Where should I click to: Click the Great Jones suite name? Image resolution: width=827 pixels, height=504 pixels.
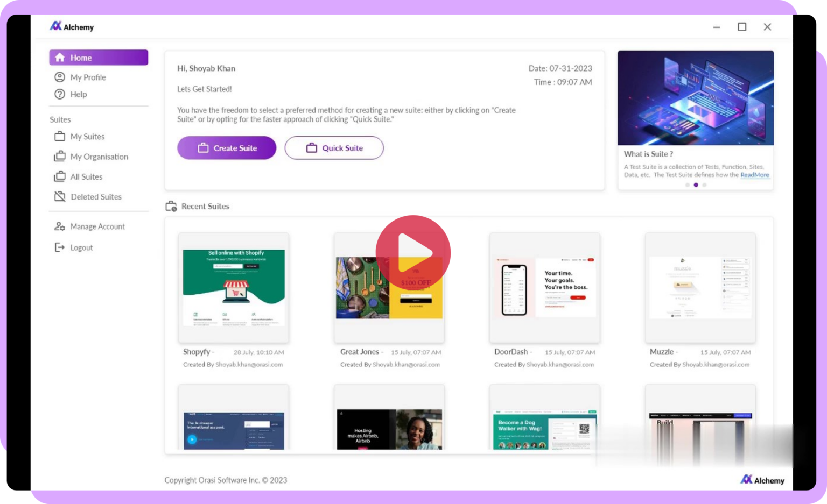[360, 352]
